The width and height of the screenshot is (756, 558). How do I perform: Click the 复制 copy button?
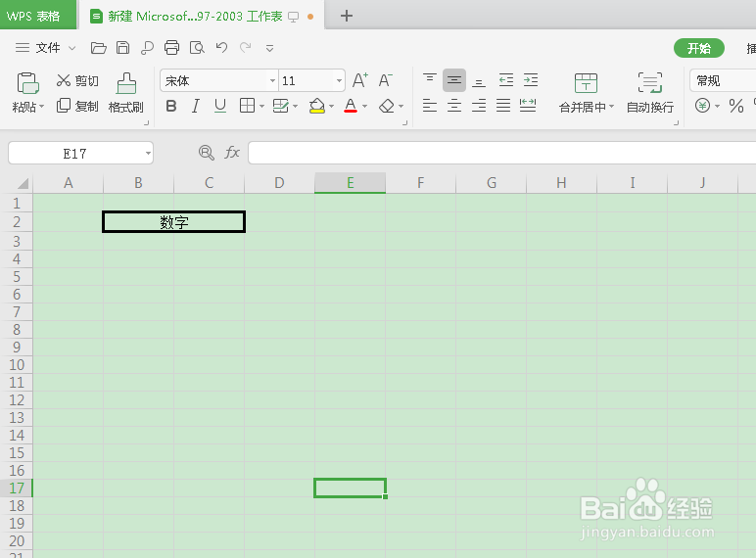point(77,106)
